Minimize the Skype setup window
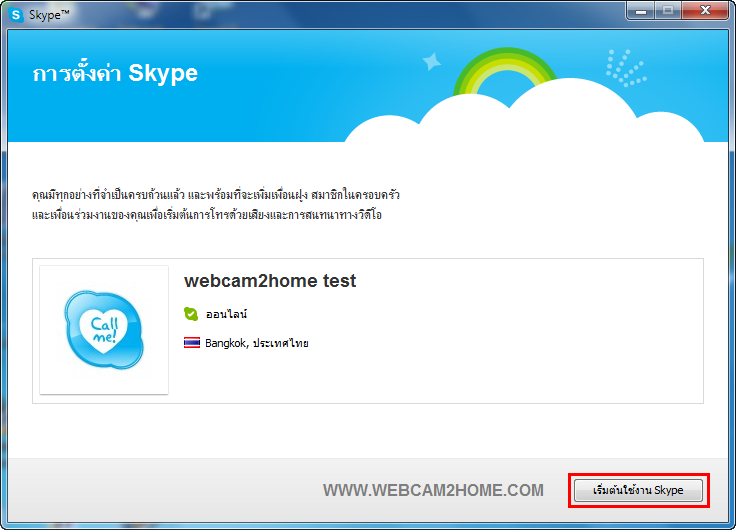 click(640, 10)
